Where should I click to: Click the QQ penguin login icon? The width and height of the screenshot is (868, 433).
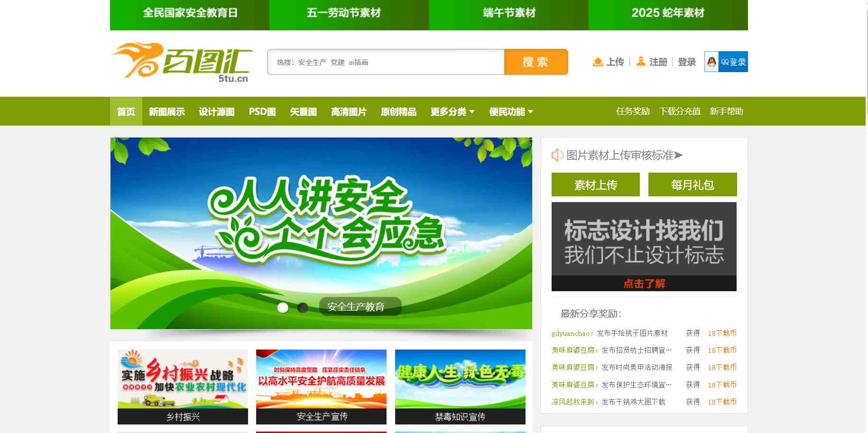coord(711,62)
